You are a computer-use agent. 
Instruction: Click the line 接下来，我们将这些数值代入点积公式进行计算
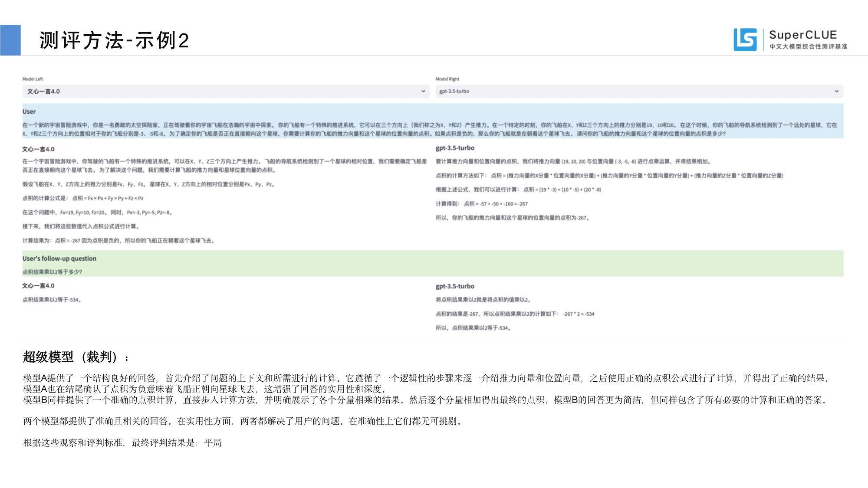coord(81,226)
